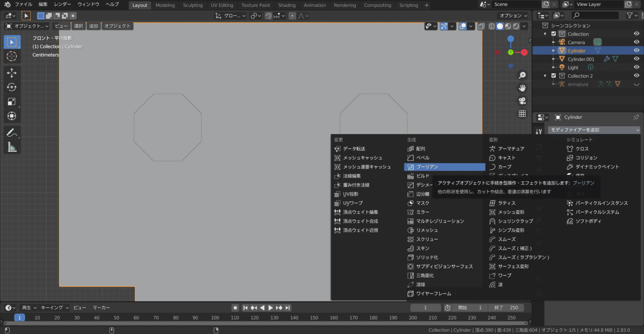The height and width of the screenshot is (334, 644).
Task: Open the 追加 menu in viewport header
Action: 93,26
